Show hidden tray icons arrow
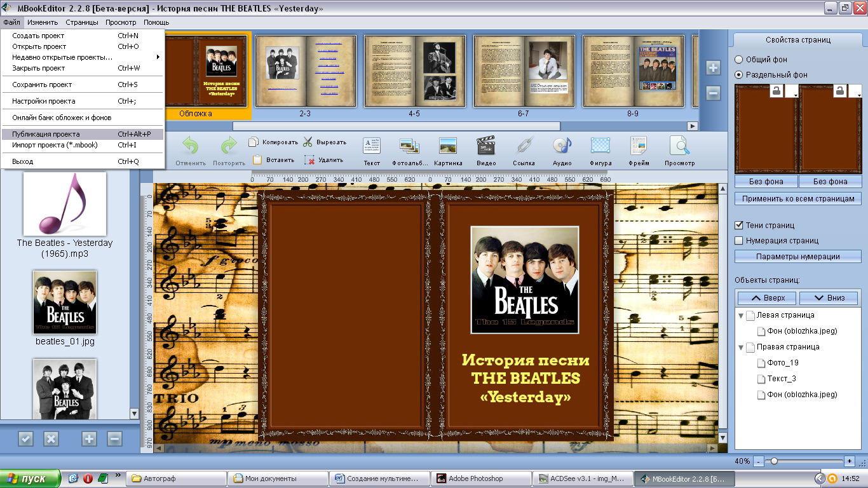The image size is (868, 488). (820, 478)
